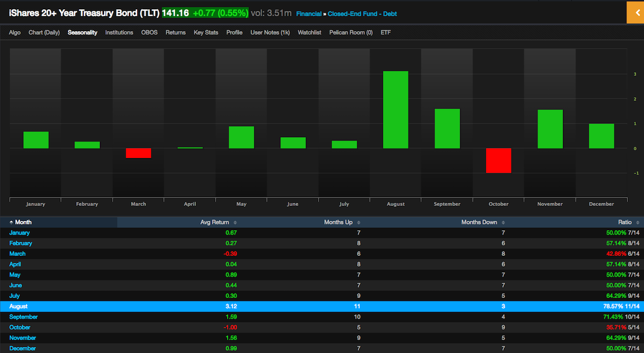Click the green November chart bar

[550, 129]
